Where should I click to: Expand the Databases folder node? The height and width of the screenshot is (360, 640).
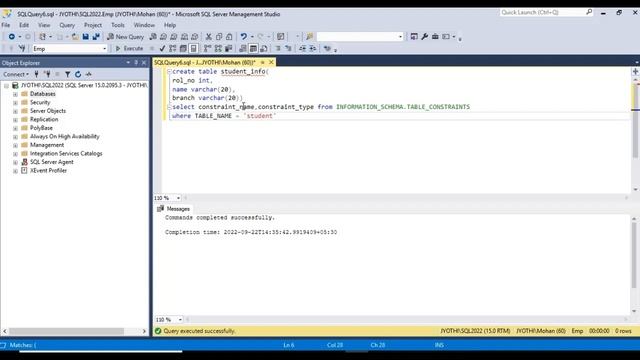pos(15,94)
